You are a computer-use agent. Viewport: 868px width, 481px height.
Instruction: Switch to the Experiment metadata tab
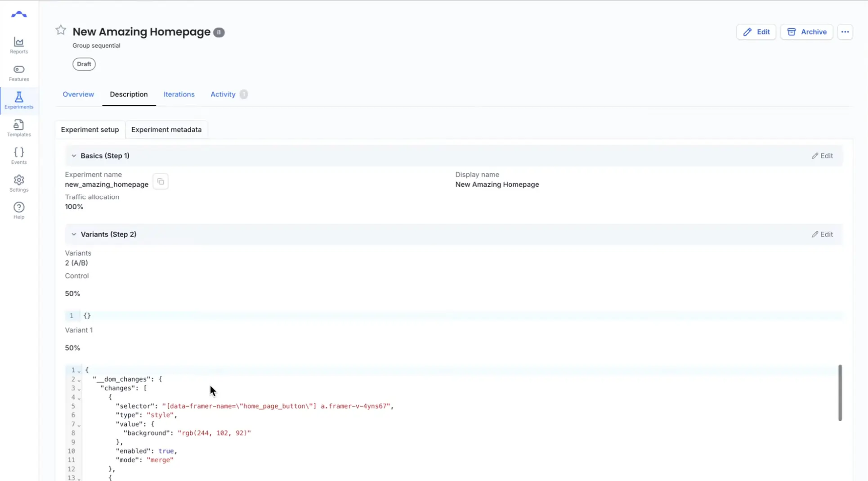166,130
